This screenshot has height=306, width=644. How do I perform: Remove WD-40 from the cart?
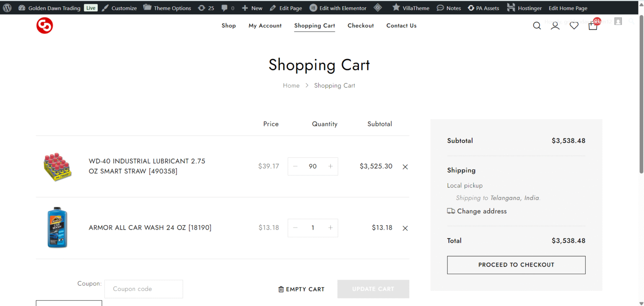tap(405, 167)
